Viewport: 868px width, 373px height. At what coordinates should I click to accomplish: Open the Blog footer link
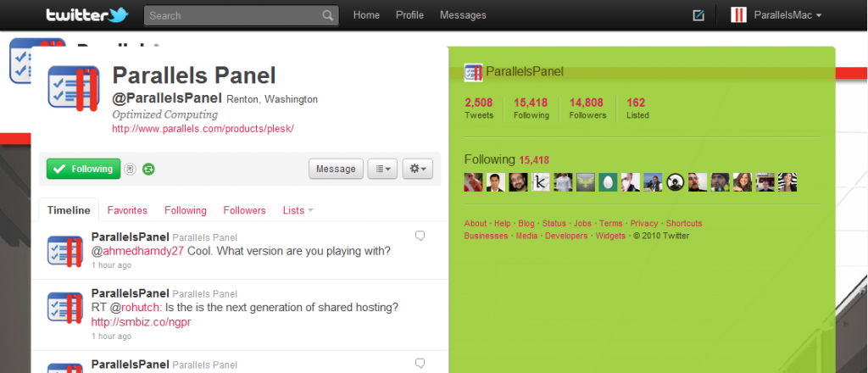coord(526,224)
